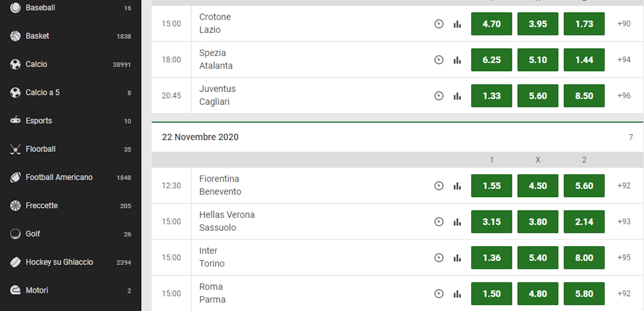Screen dimensions: 644x311
Task: Expand +96 more markets for Juventus Cagliari
Action: 624,96
